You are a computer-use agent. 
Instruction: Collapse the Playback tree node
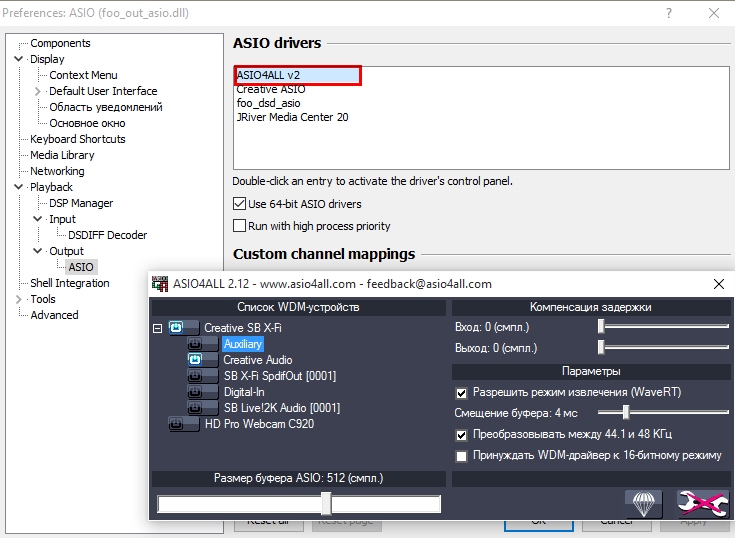pos(19,187)
